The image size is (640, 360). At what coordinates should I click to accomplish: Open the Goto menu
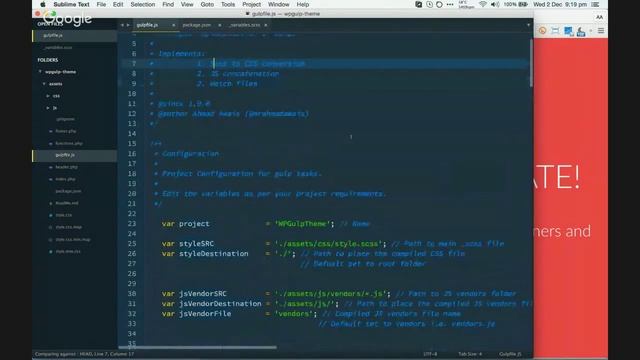(x=207, y=4)
